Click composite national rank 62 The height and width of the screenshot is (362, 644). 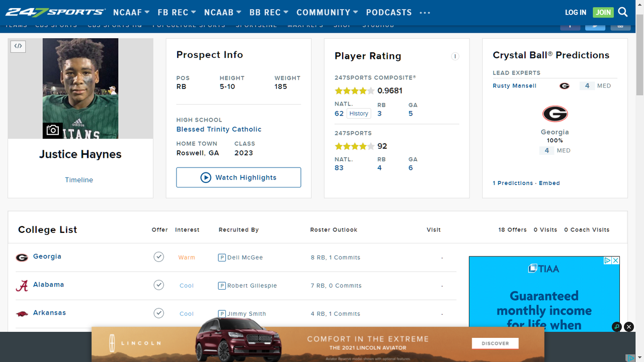point(339,114)
